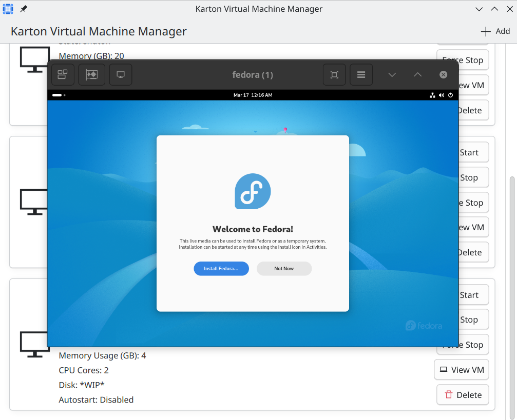Click 'Disk: *WIP*' text
This screenshot has width=517, height=420.
82,385
